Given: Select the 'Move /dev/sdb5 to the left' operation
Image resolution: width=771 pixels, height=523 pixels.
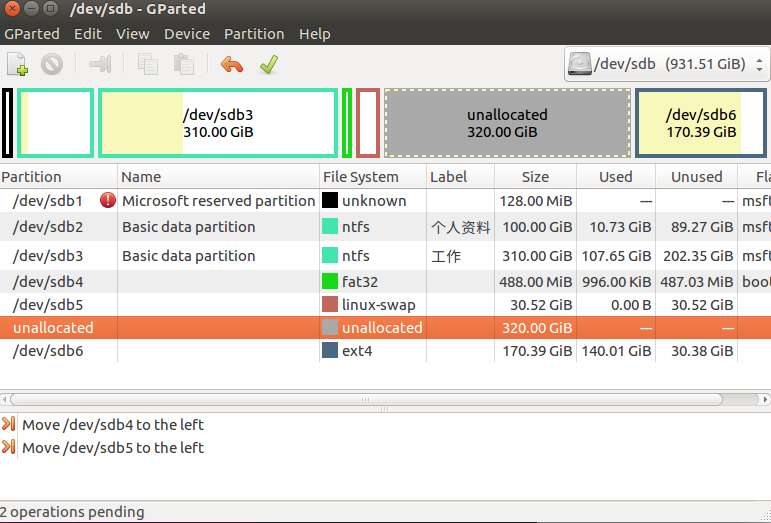Looking at the screenshot, I should (113, 447).
